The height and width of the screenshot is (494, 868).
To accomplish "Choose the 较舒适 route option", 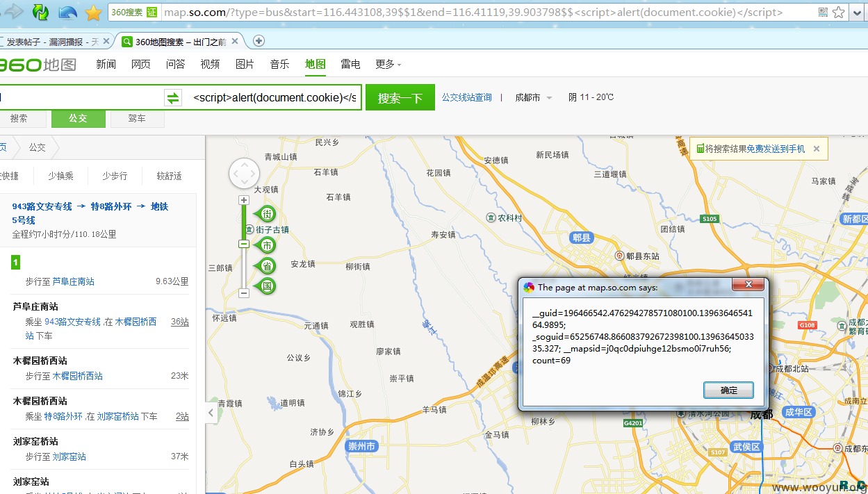I will pos(169,176).
